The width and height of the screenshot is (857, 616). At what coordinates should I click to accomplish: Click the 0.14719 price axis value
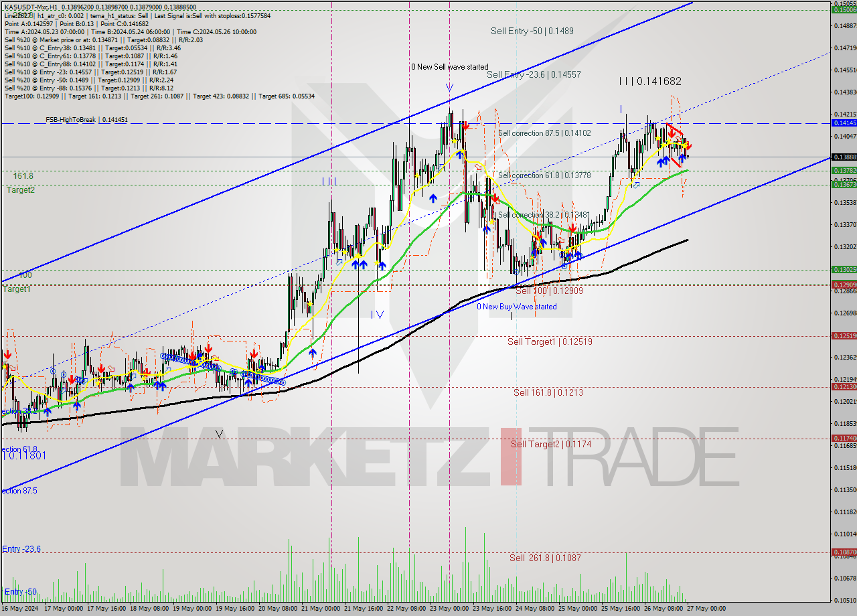point(845,48)
